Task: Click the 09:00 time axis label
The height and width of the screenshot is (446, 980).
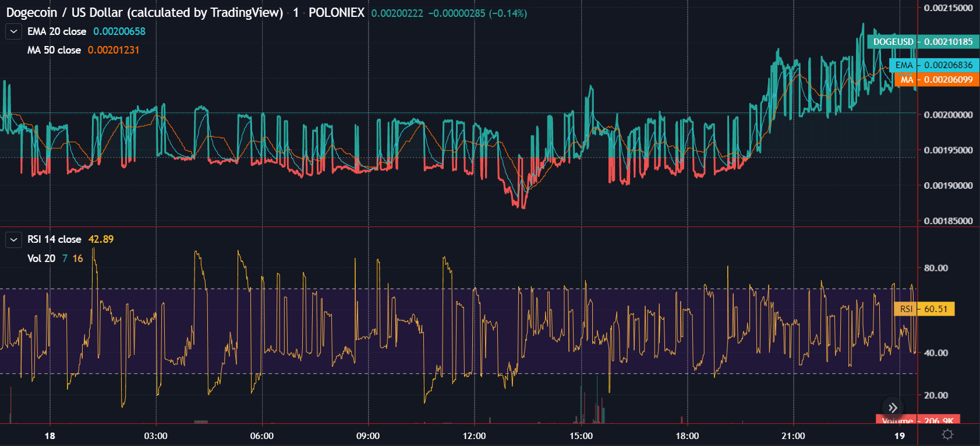Action: [x=368, y=436]
